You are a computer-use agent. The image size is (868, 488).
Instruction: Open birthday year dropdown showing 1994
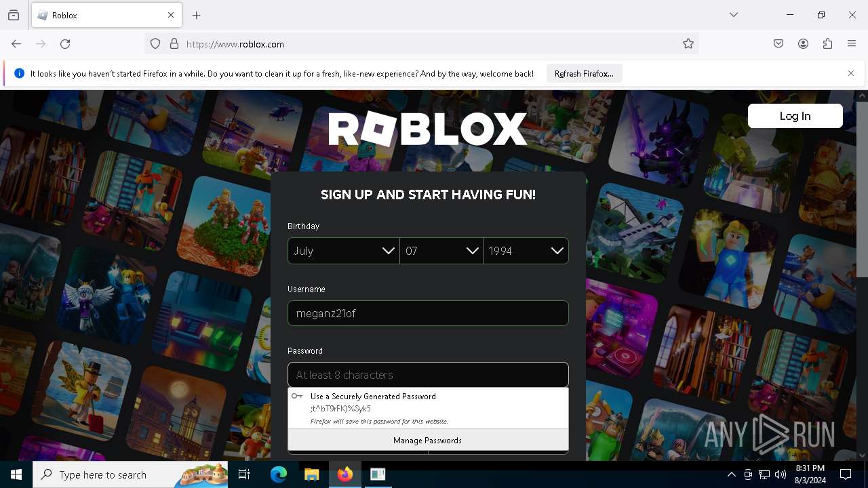[526, 251]
